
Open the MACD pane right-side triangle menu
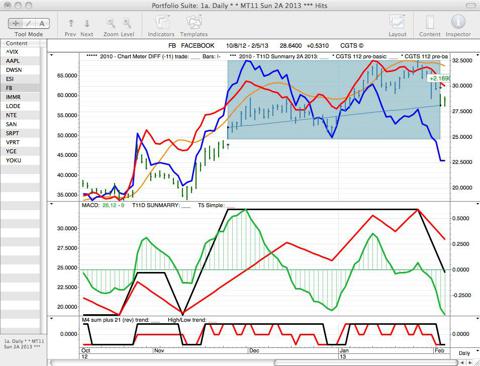[x=477, y=203]
